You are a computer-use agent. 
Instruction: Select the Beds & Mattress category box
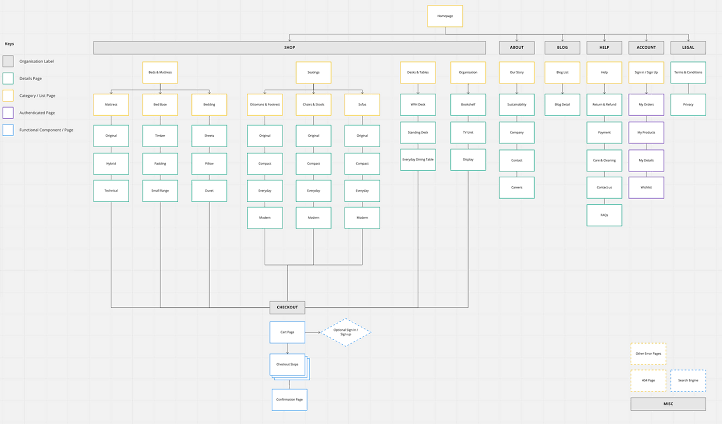pyautogui.click(x=160, y=73)
